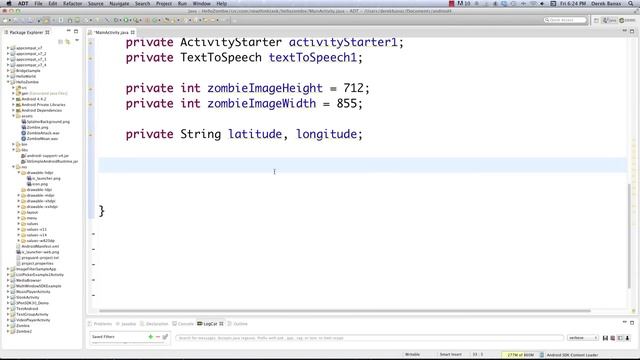Viewport: 640px width, 360px height.
Task: Save the LogCat log to file
Action: (605, 338)
